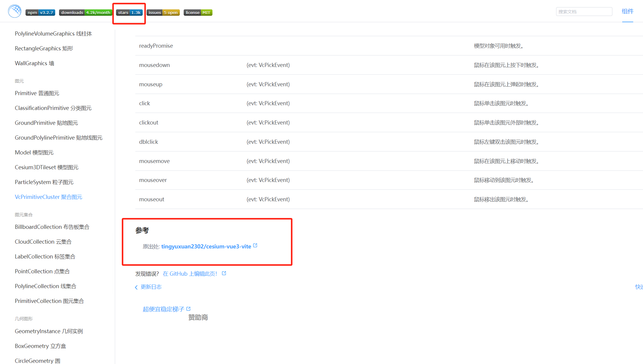Screen dimensions: 643x364
Task: Click the left chevron before 更新日志
Action: pyautogui.click(x=136, y=287)
